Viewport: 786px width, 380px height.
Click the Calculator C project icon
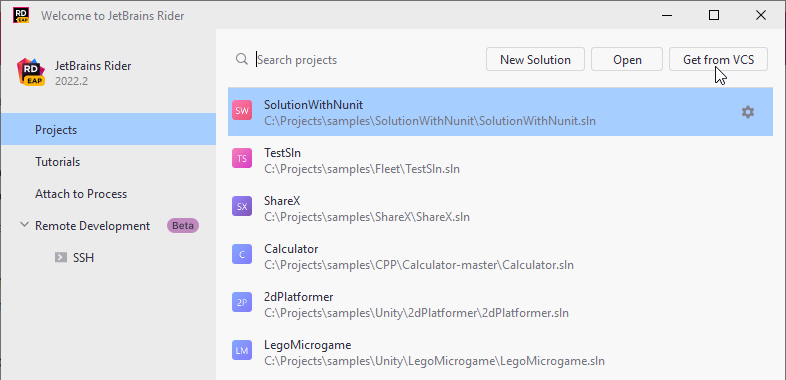(x=242, y=255)
